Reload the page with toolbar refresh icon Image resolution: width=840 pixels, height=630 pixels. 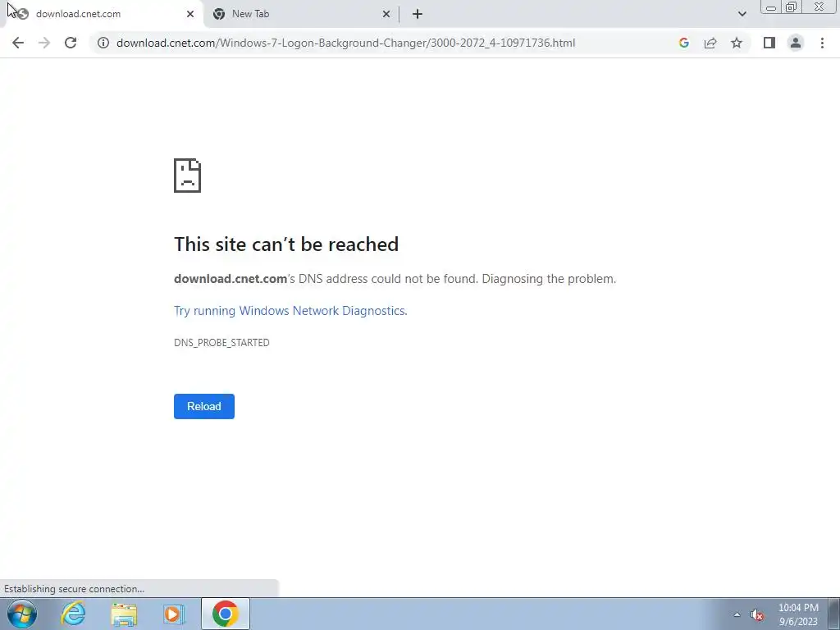tap(71, 43)
